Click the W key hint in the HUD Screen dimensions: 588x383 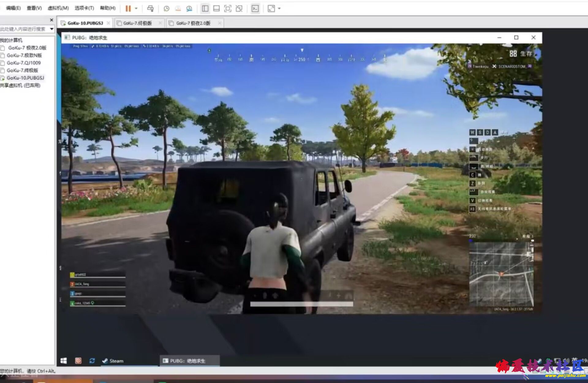(x=473, y=132)
